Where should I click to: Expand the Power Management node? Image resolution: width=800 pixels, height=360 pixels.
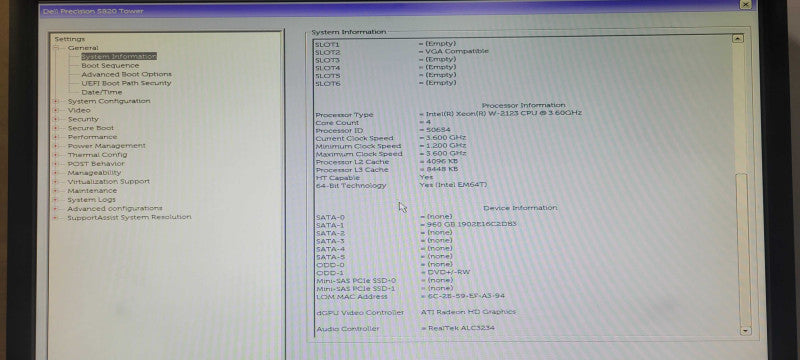click(56, 146)
